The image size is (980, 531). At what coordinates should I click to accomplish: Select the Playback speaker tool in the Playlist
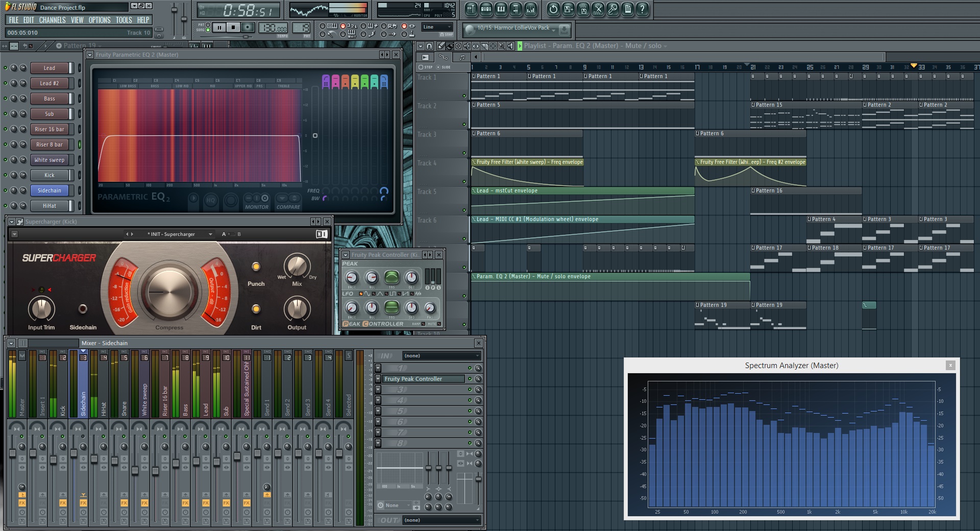point(510,46)
